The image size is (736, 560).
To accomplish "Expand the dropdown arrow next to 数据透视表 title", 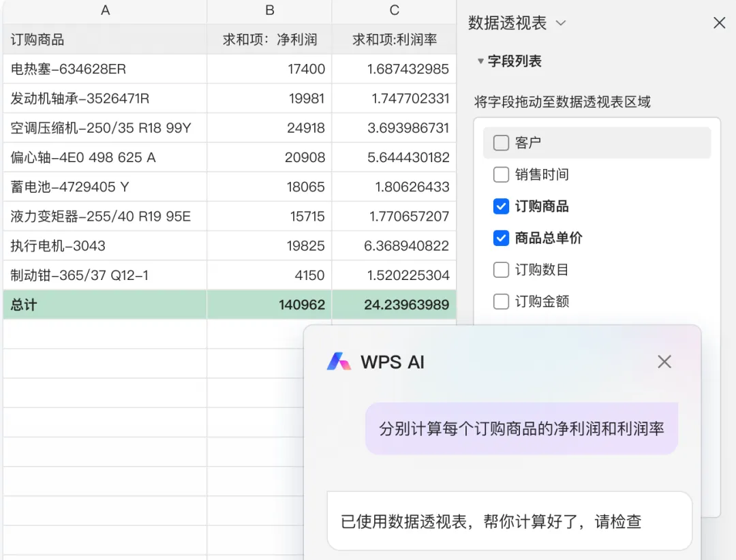I will 560,22.
